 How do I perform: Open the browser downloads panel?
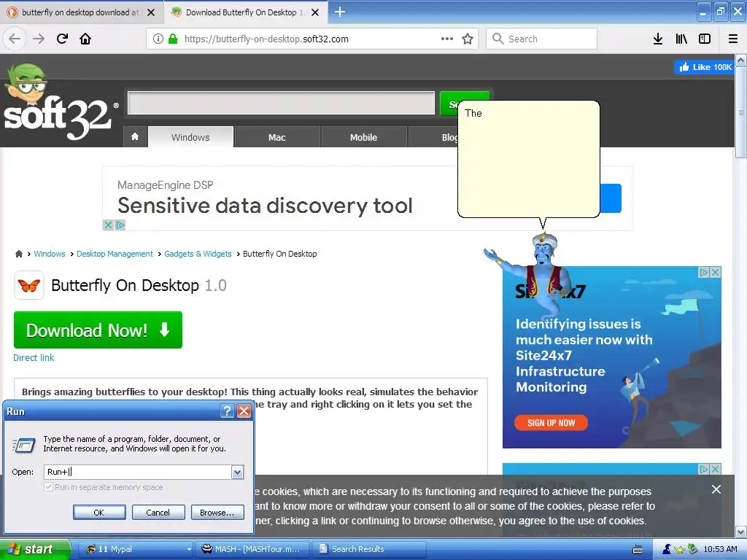coord(658,39)
